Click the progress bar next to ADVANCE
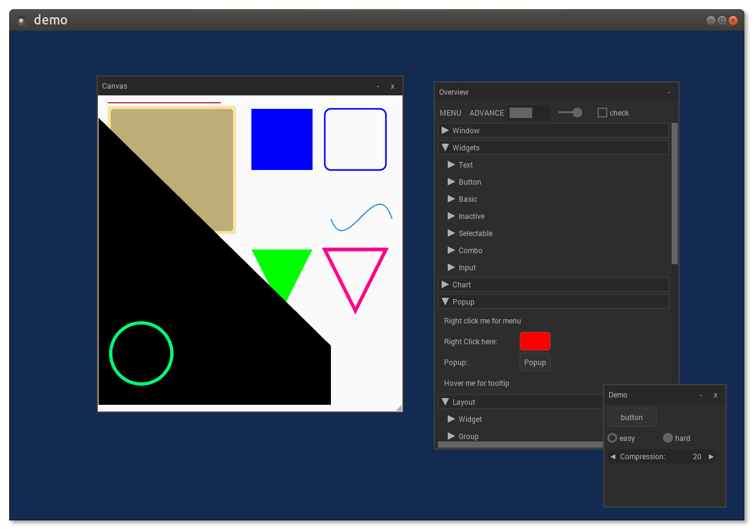This screenshot has width=756, height=532. point(528,113)
